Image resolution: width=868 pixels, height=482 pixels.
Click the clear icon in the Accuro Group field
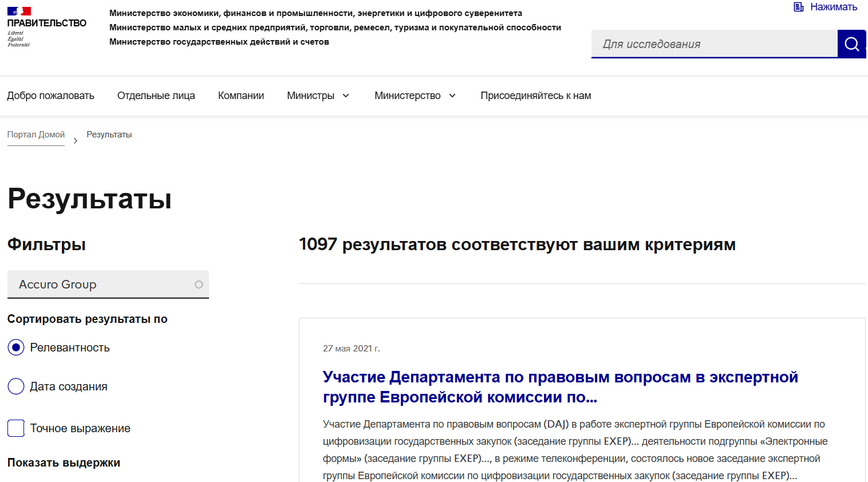198,284
